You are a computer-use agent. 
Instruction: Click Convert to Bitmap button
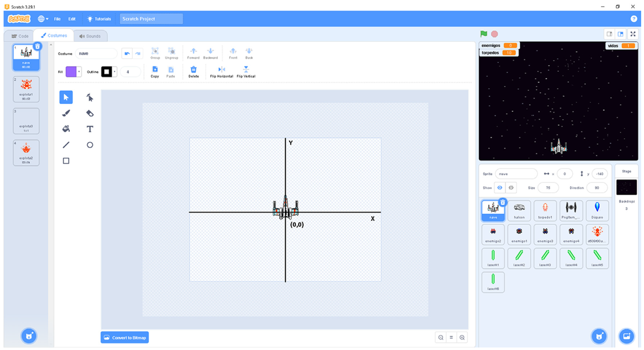click(125, 337)
